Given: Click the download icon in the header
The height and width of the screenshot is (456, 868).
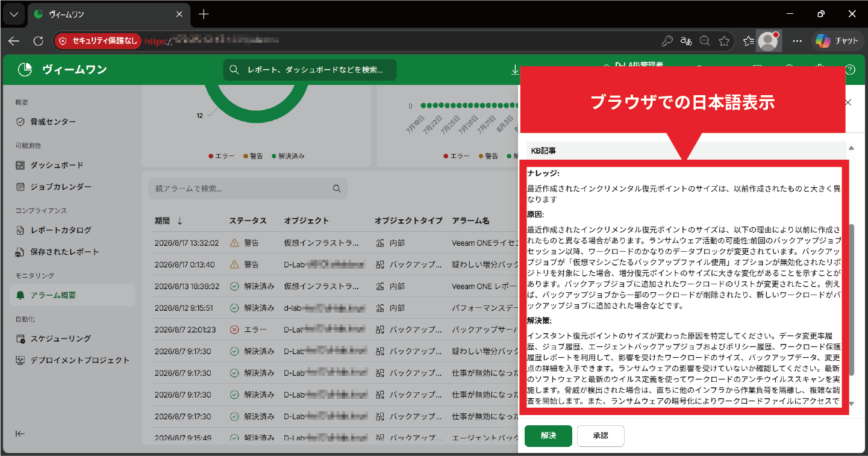Looking at the screenshot, I should coord(515,70).
